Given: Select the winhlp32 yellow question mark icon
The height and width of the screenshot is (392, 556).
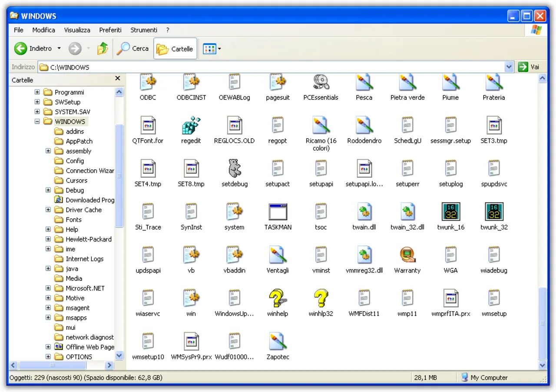Looking at the screenshot, I should coord(321,298).
